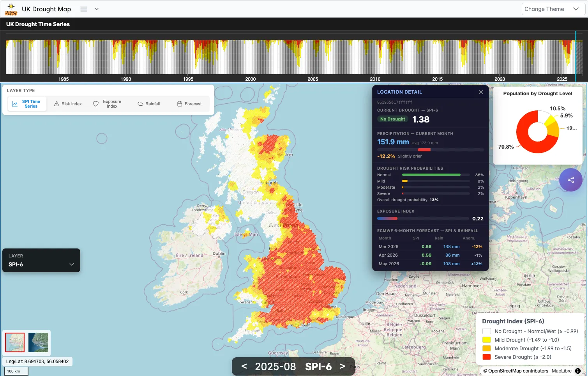Select the Forecast layer tab
Viewport: 588px width, 376px height.
point(190,103)
